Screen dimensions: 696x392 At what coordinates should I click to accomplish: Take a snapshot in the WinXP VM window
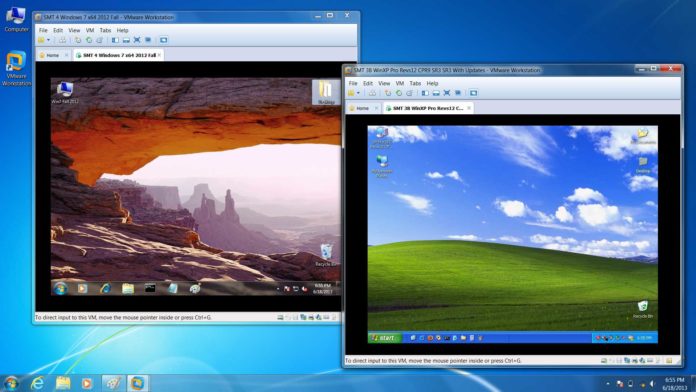tap(388, 93)
